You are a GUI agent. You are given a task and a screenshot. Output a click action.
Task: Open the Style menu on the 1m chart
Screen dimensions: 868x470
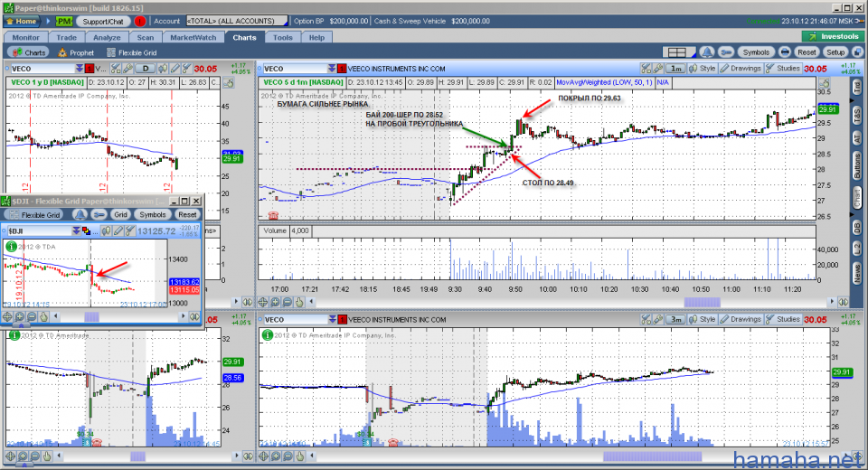[x=702, y=69]
